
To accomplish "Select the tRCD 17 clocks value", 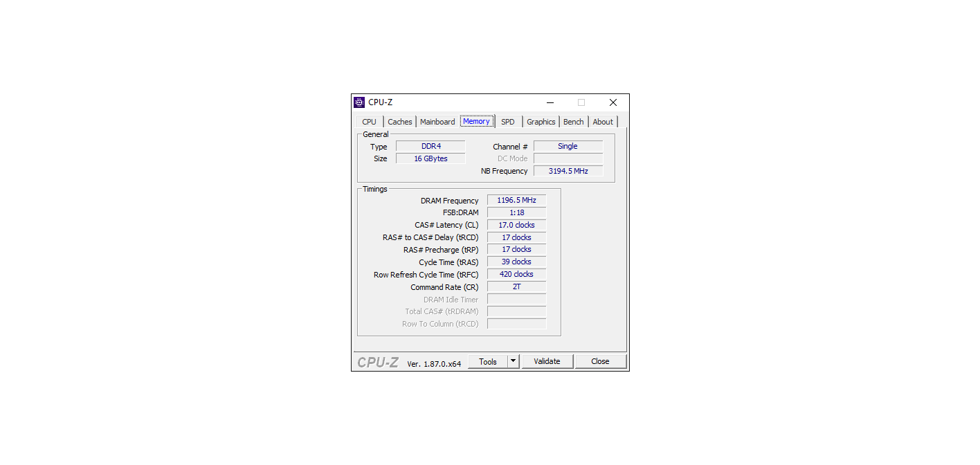I will pyautogui.click(x=517, y=237).
